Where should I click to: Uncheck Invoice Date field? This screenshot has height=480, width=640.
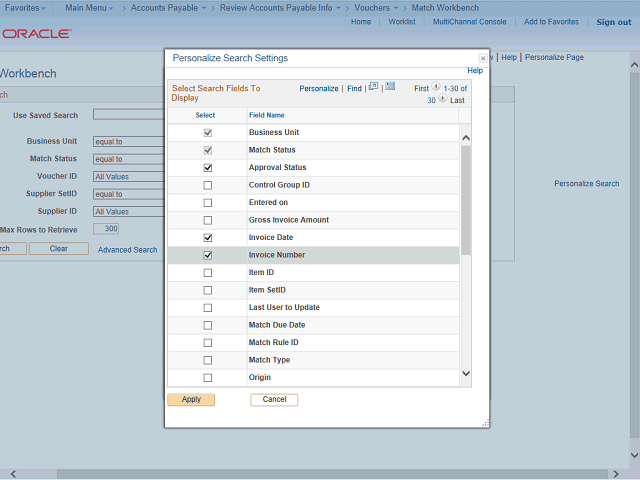coord(208,238)
